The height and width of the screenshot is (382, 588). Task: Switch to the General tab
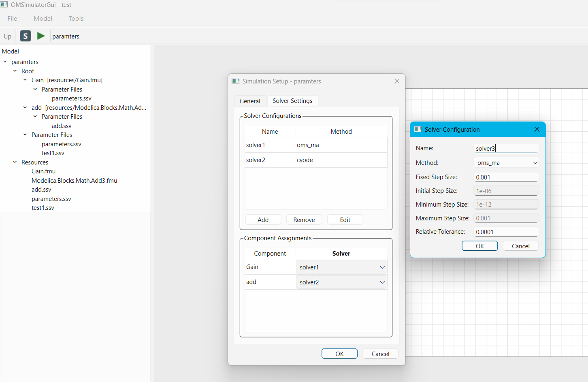point(250,101)
